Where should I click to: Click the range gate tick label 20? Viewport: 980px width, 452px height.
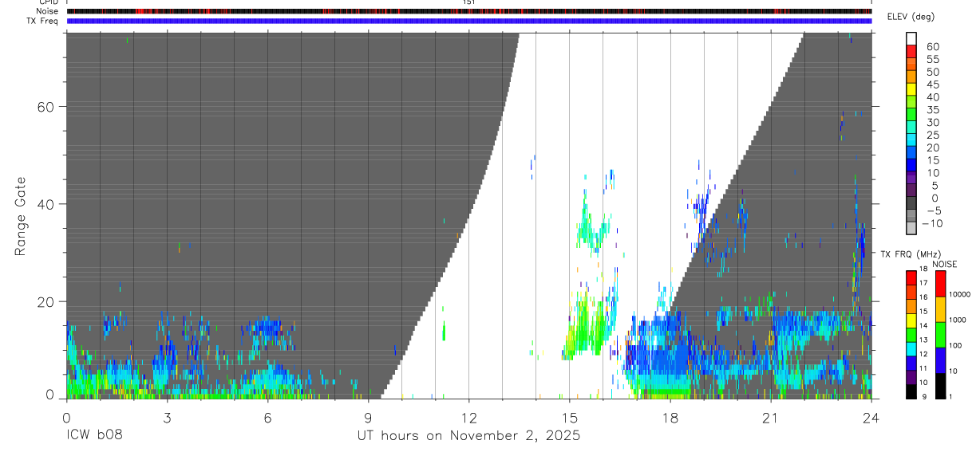click(x=48, y=301)
